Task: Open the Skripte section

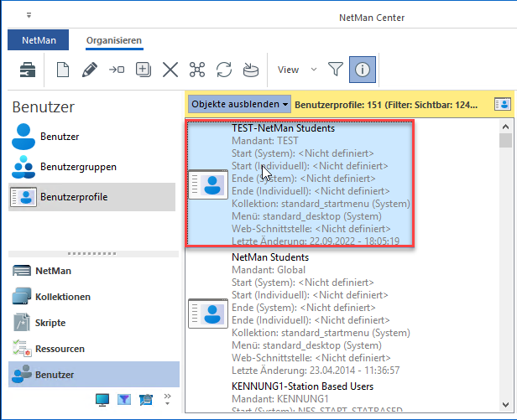Action: click(x=50, y=323)
